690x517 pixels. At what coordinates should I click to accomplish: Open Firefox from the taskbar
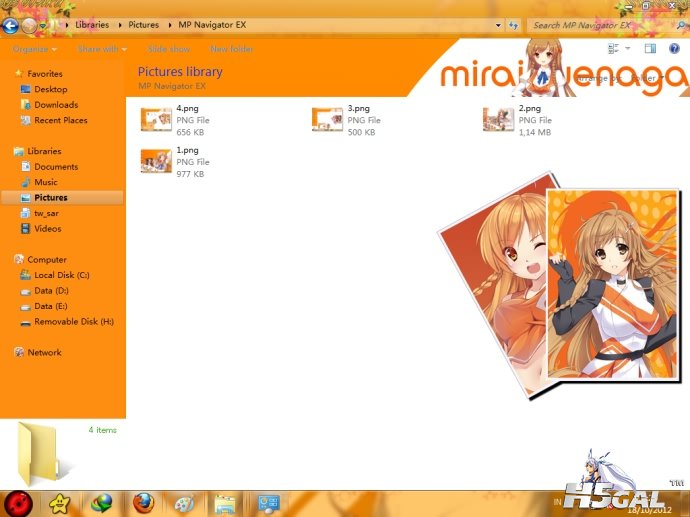[x=143, y=503]
